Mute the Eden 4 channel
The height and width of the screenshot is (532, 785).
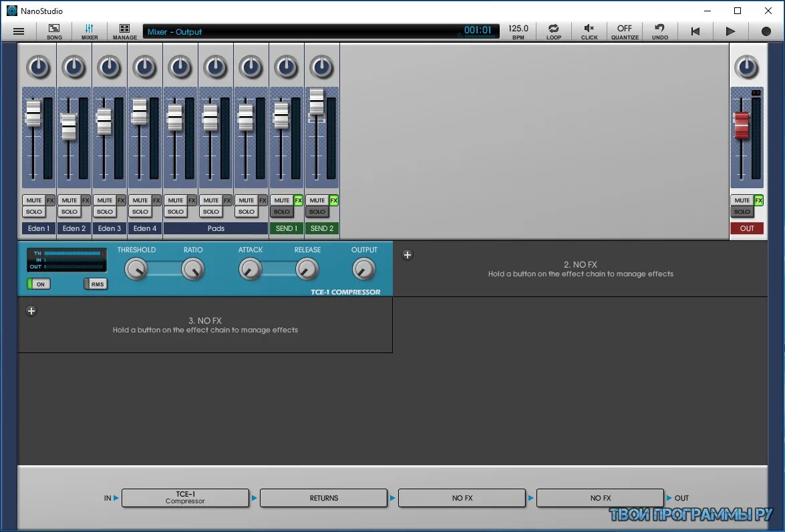pos(140,200)
